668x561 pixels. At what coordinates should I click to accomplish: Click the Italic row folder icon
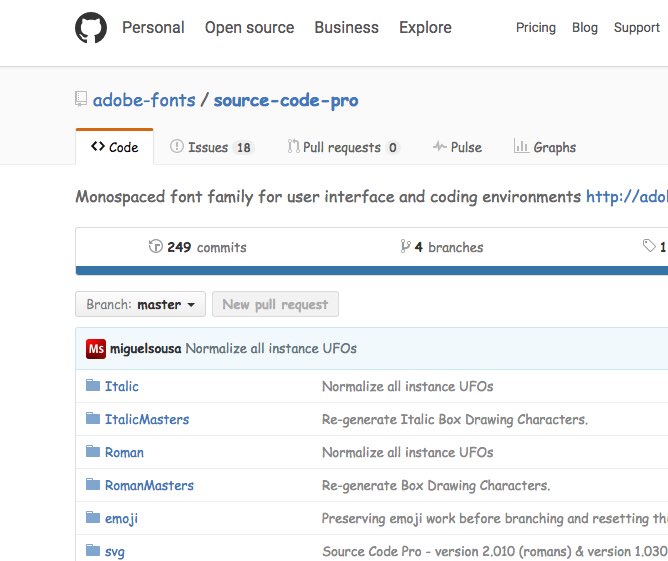point(93,385)
